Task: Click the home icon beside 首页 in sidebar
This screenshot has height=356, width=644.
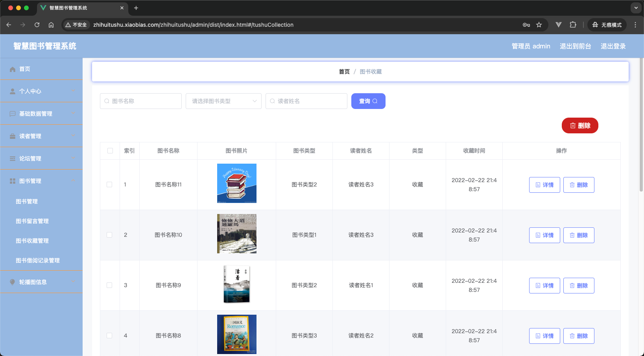Action: [13, 69]
